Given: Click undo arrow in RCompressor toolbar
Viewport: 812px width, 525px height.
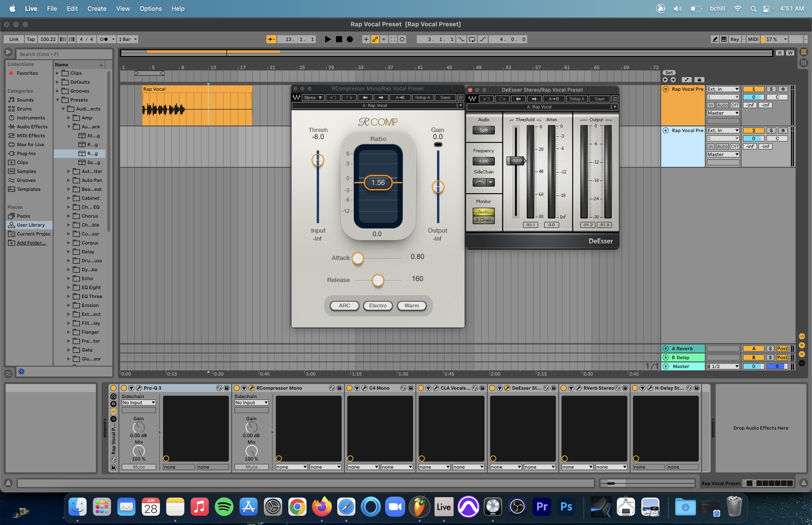Looking at the screenshot, I should [x=333, y=98].
